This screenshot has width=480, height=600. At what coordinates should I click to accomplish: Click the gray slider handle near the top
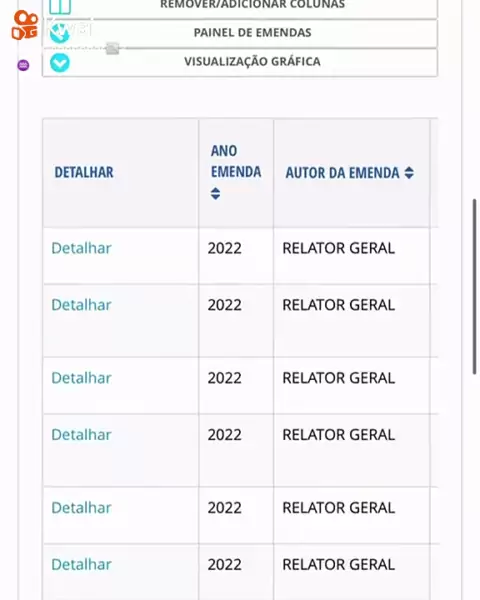(113, 49)
